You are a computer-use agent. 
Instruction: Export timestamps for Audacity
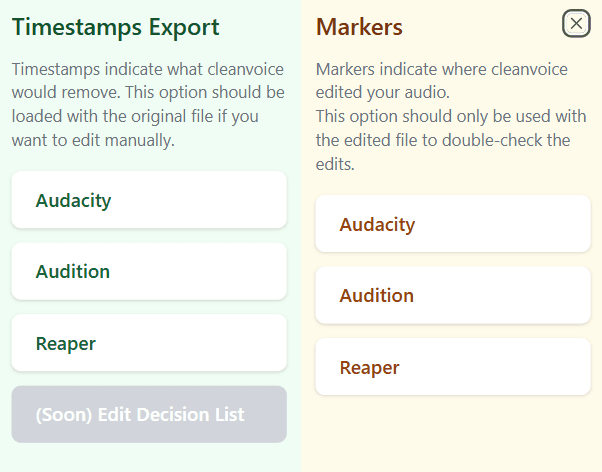(x=149, y=200)
